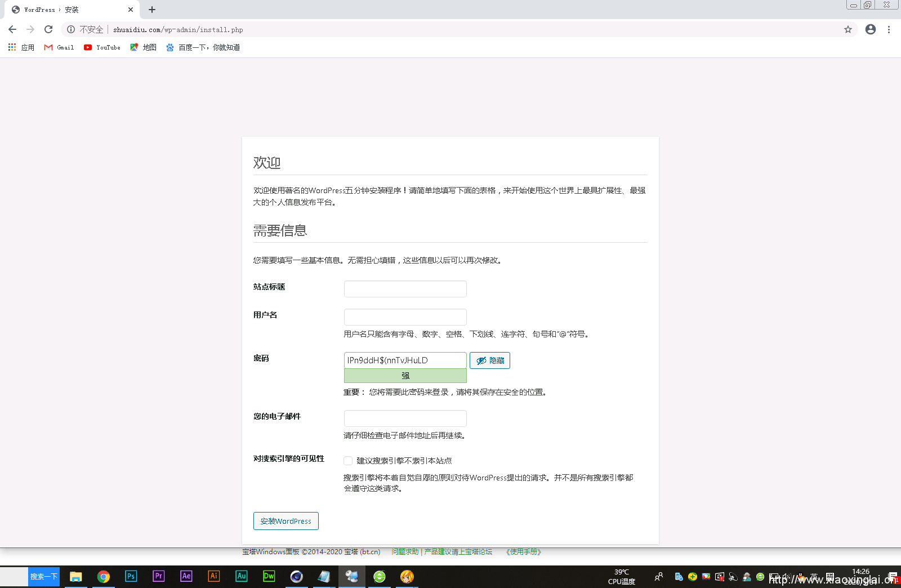Click the green-plus yellow tray icon

click(693, 577)
